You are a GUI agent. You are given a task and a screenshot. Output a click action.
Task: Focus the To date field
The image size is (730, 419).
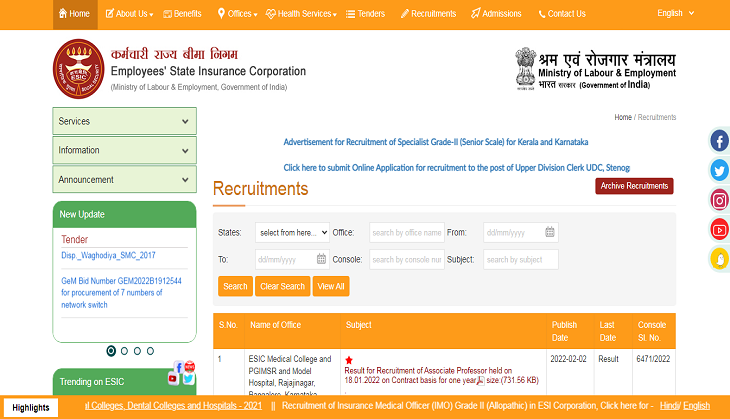tap(292, 259)
